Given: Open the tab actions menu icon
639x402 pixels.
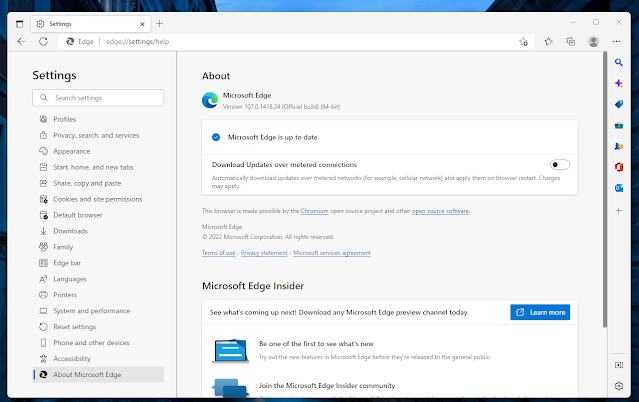Looking at the screenshot, I should pyautogui.click(x=19, y=24).
